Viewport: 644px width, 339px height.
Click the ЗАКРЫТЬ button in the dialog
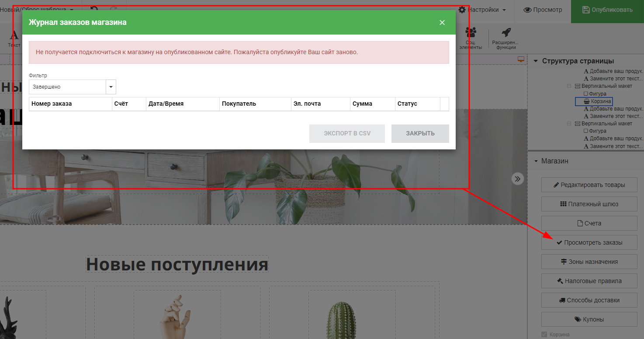[x=420, y=134]
